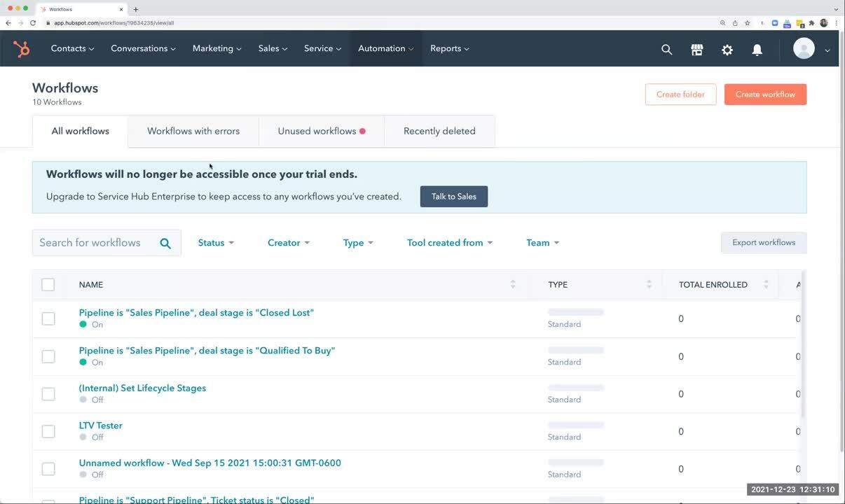The image size is (845, 504).
Task: Switch to the Unused workflows tab
Action: coord(322,131)
